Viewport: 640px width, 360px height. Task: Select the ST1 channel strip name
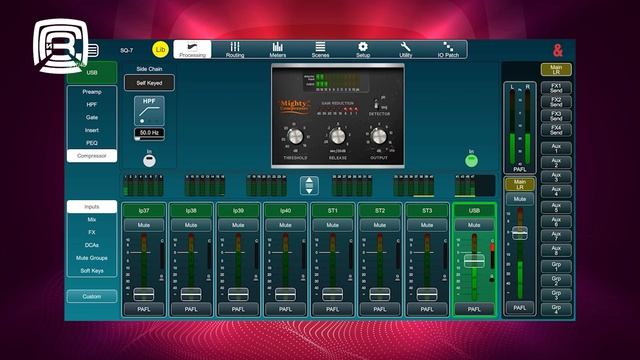tap(333, 211)
